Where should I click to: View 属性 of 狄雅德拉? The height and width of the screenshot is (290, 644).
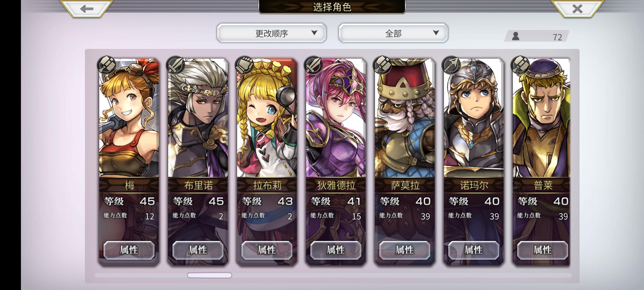point(336,250)
